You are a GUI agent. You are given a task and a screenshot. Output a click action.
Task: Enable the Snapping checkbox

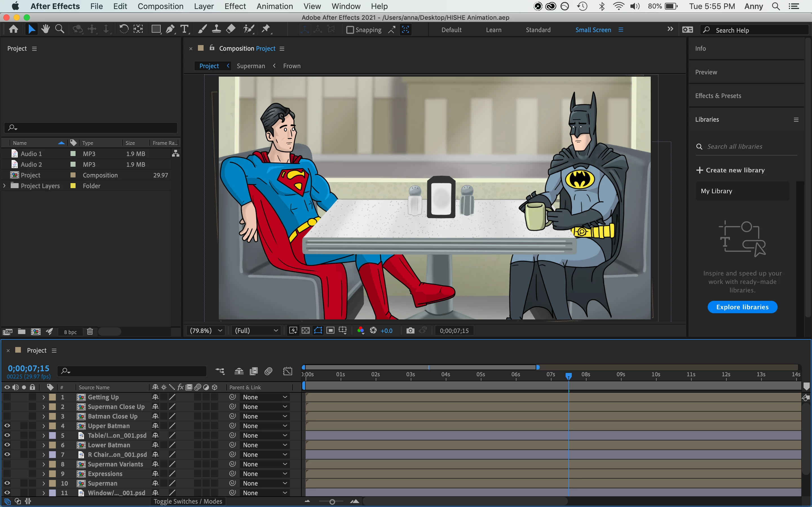pos(350,30)
